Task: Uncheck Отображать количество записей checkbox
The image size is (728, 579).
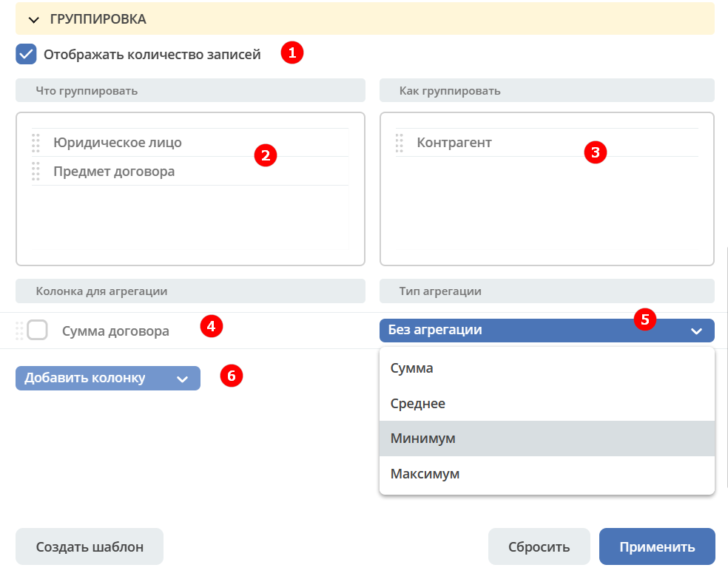Action: pos(26,54)
